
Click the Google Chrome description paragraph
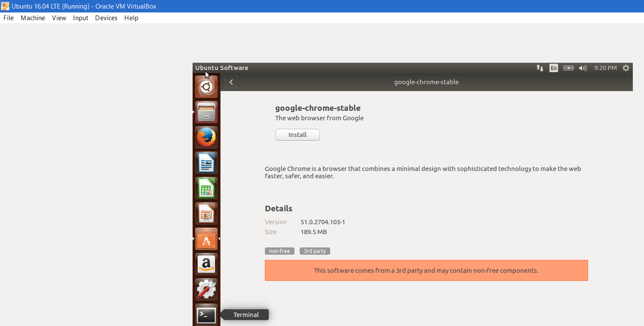click(423, 172)
